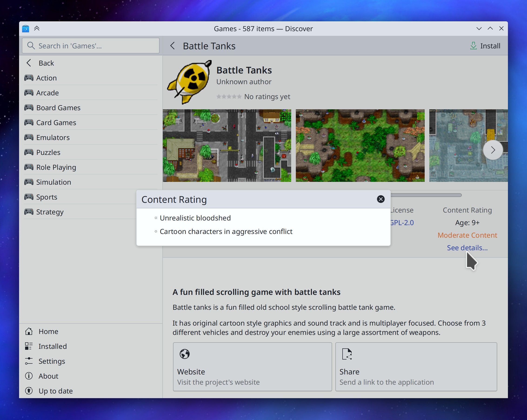Open Settings via its sliders icon
The height and width of the screenshot is (420, 527).
point(29,361)
